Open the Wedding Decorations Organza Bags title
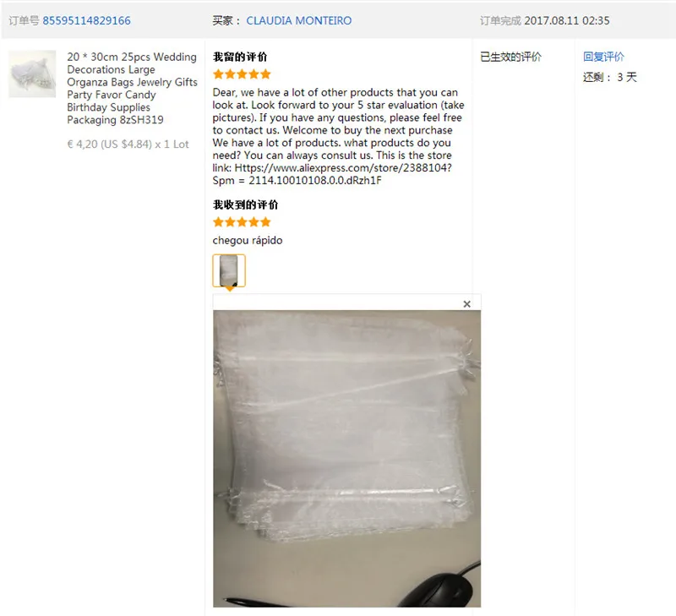The width and height of the screenshot is (676, 616). (132, 89)
